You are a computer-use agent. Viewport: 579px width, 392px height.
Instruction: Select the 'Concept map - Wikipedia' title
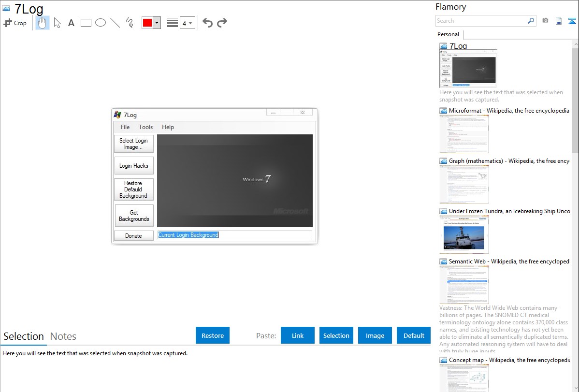pyautogui.click(x=509, y=360)
